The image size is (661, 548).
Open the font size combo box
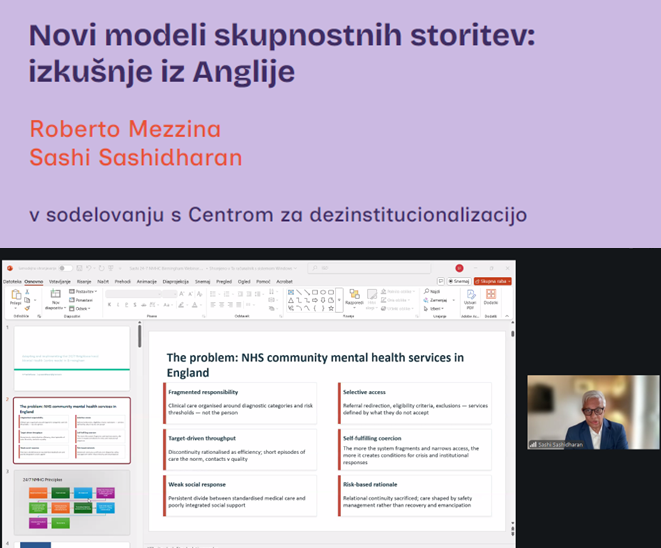point(169,294)
